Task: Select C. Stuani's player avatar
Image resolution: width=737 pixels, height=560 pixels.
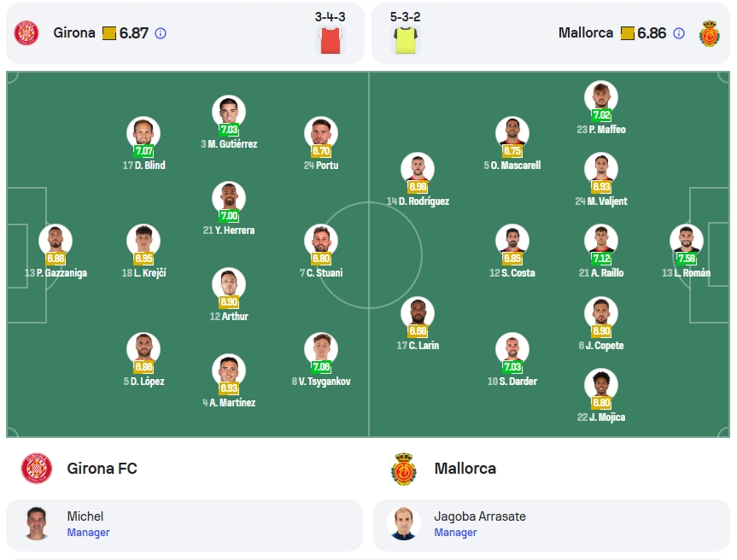Action: (321, 241)
